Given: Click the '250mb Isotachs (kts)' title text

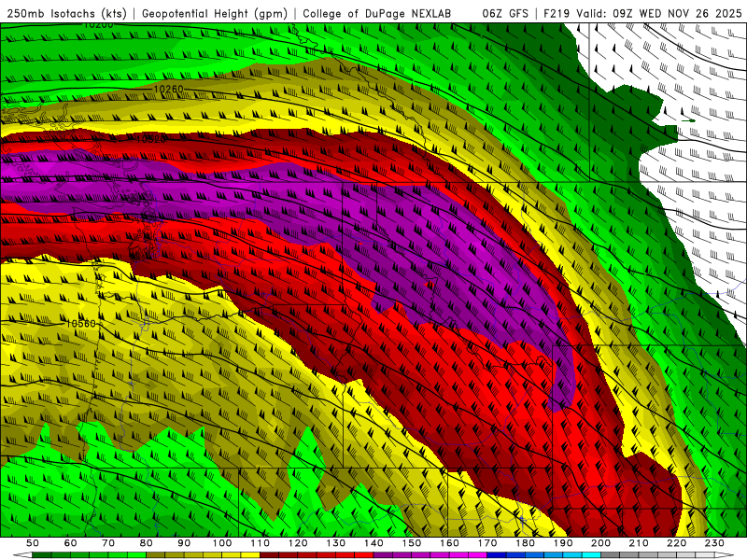Looking at the screenshot, I should 67,13.
